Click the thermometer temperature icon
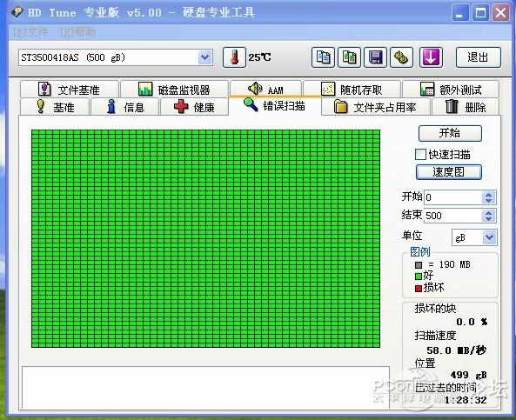Screen dimensions: 516x420 (x=234, y=57)
